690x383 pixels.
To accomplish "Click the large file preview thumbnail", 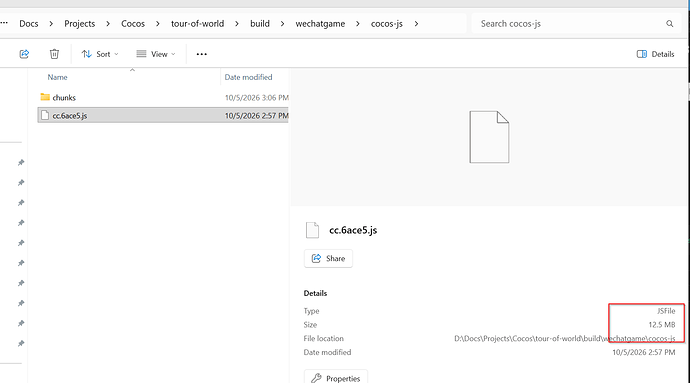I will click(489, 137).
